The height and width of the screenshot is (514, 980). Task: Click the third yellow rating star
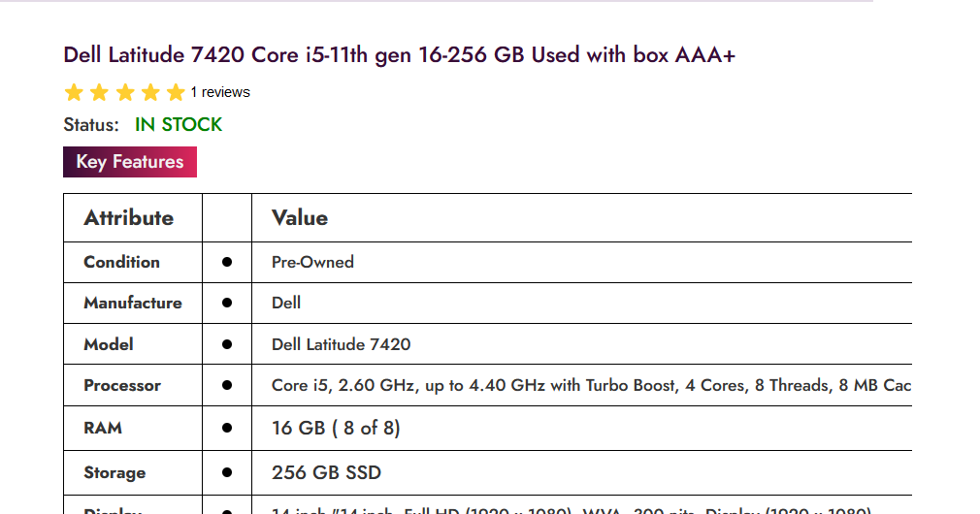click(124, 93)
